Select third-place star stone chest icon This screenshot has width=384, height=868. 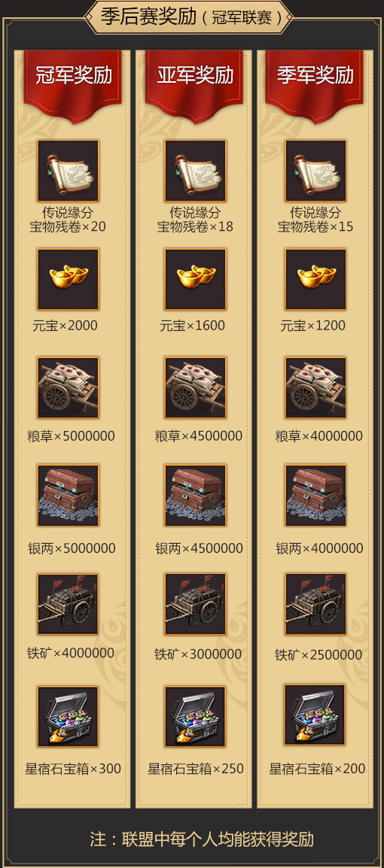coord(314,715)
